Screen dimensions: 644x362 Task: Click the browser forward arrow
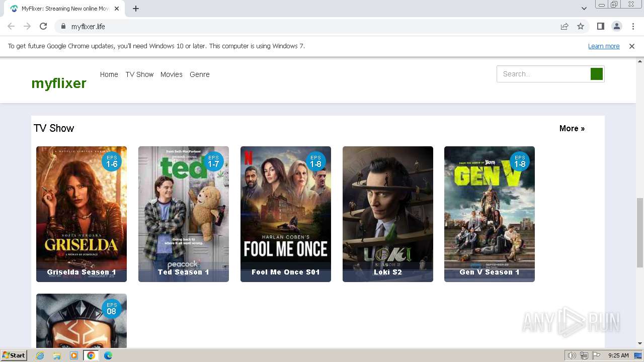[27, 26]
